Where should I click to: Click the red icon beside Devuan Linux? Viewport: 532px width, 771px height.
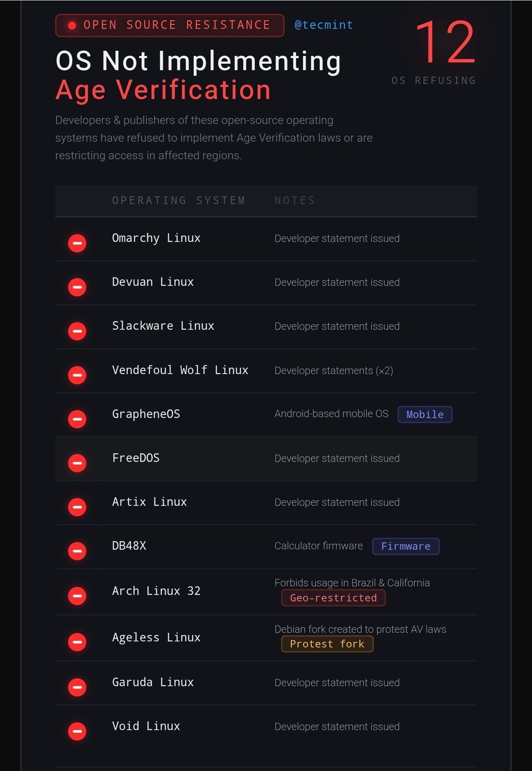77,287
